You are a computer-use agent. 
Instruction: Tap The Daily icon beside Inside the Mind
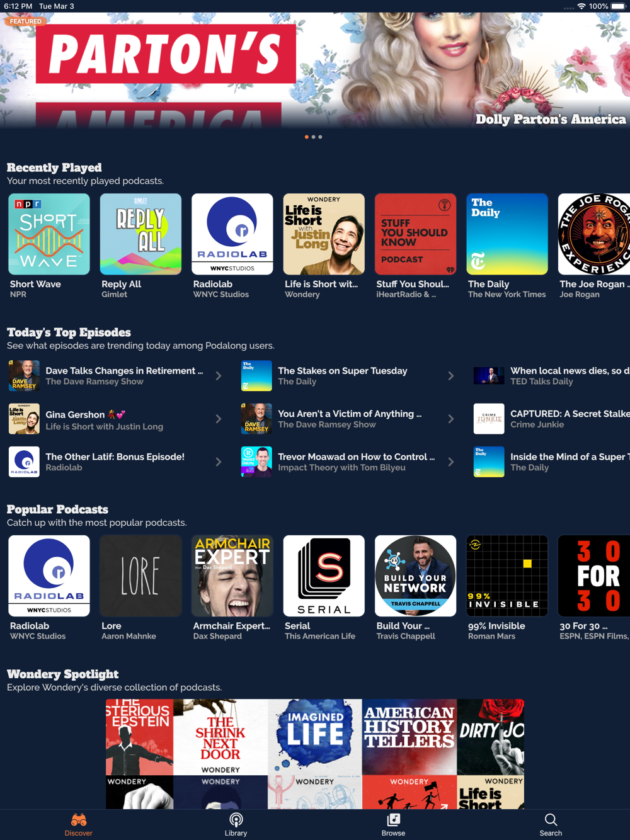[489, 462]
